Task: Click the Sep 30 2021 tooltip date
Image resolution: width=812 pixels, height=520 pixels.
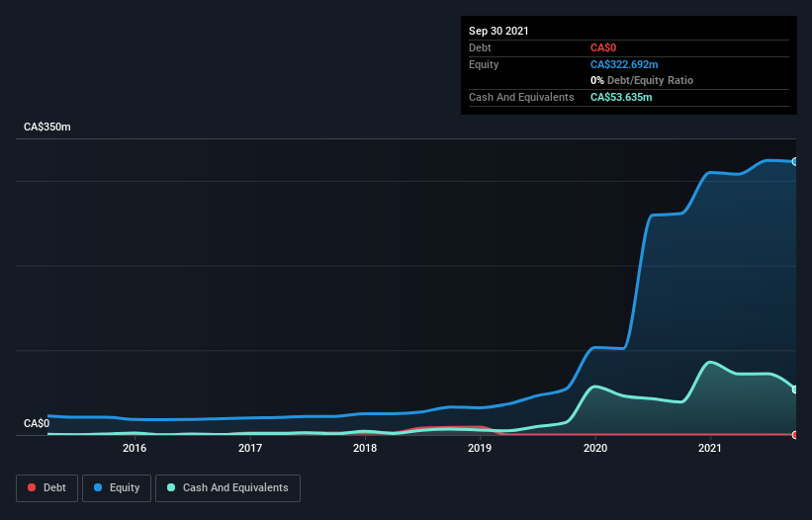Action: pos(498,31)
